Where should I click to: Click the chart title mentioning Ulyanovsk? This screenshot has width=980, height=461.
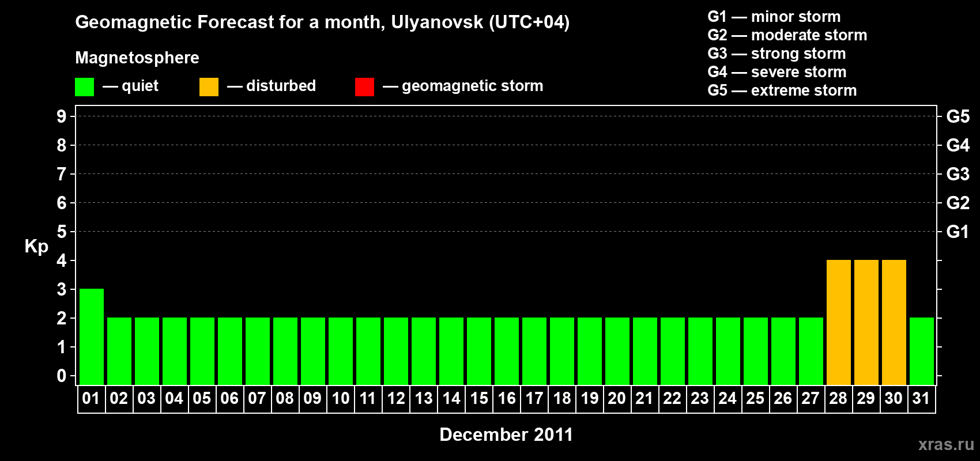click(322, 22)
